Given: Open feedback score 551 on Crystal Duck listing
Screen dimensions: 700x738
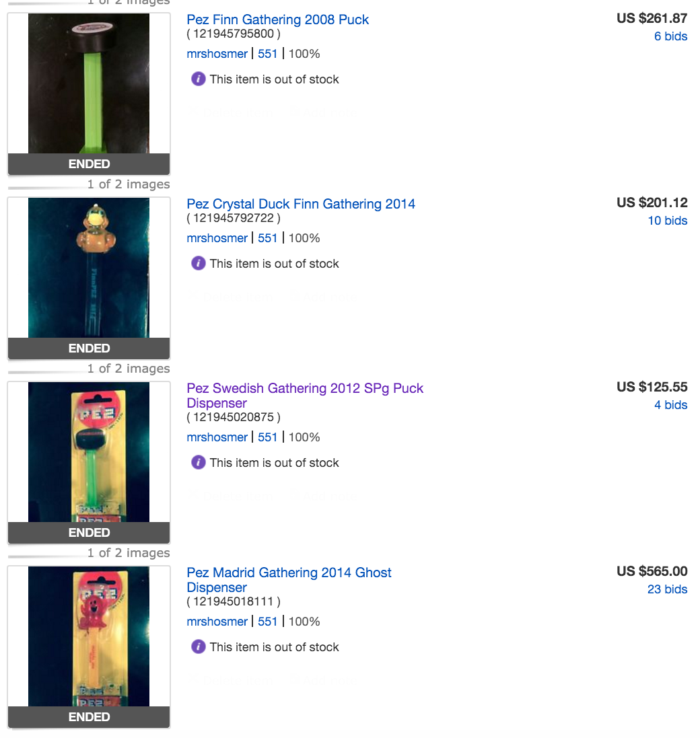Looking at the screenshot, I should point(268,238).
